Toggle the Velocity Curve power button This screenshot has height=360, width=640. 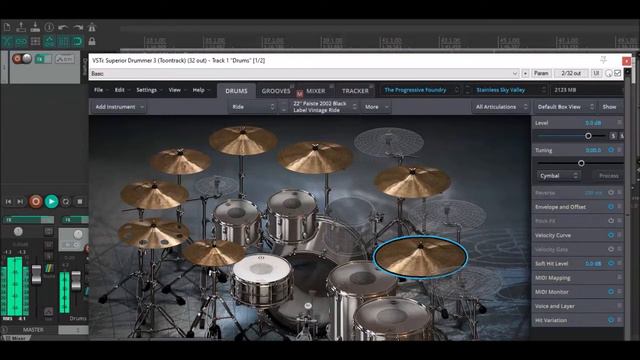[x=611, y=235]
